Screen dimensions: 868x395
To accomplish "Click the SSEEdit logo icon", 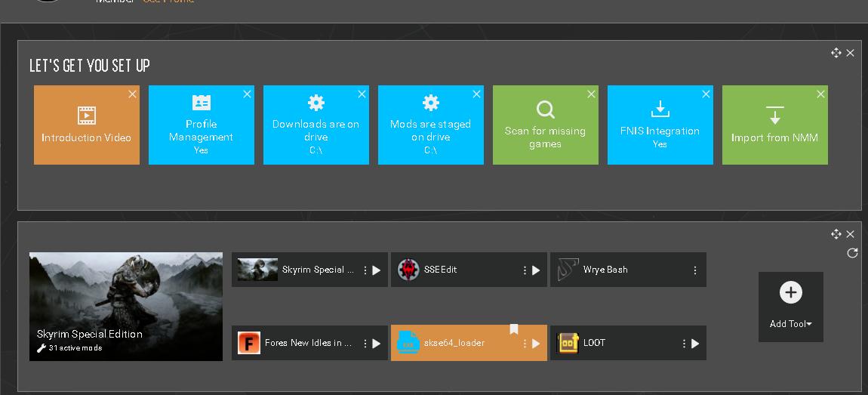I will [x=408, y=270].
